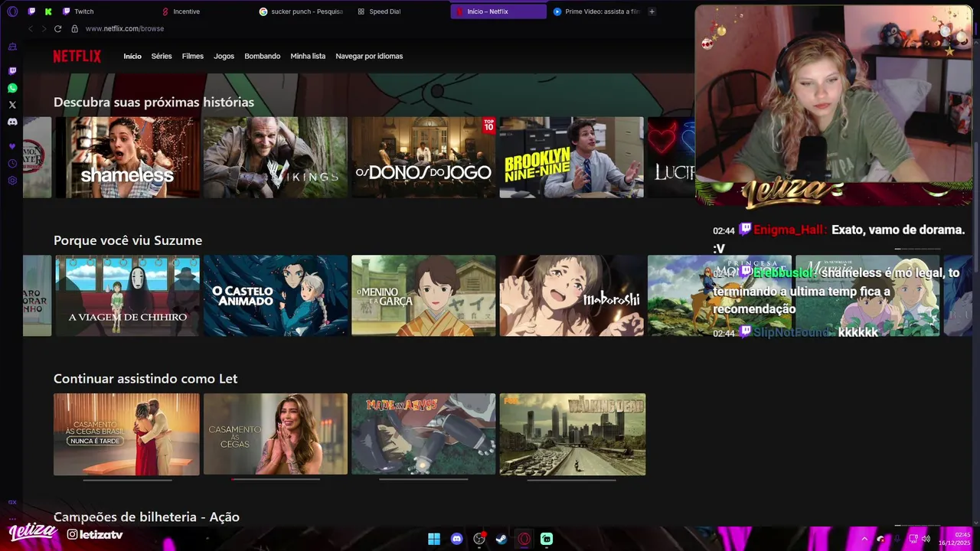Screen dimensions: 980x551
Task: Click the Netflix logo
Action: (x=77, y=56)
